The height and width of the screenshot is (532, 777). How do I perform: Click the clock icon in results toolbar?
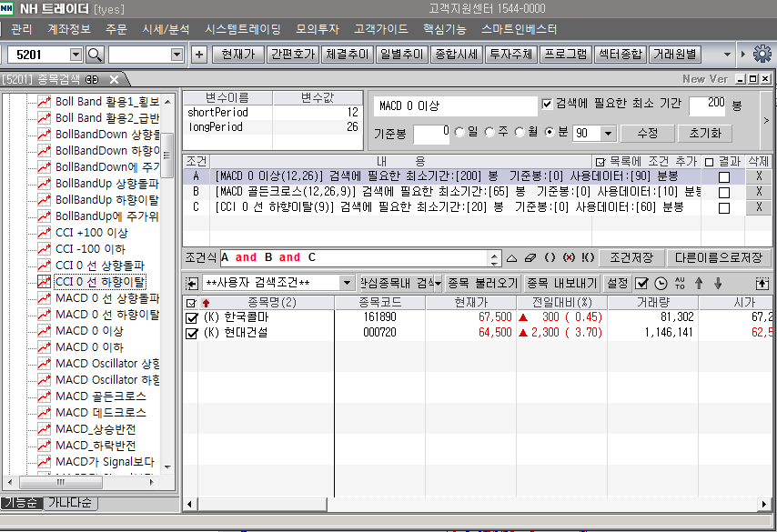tap(661, 283)
